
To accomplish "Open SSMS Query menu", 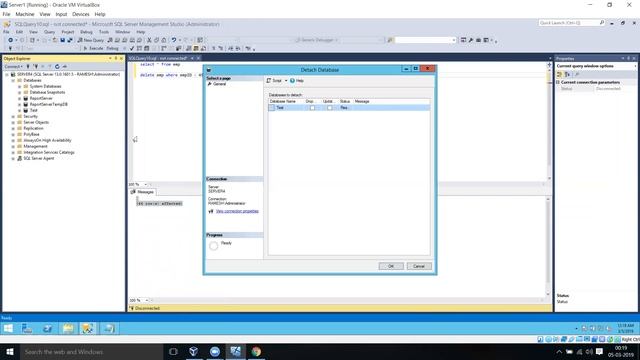I will pos(49,32).
